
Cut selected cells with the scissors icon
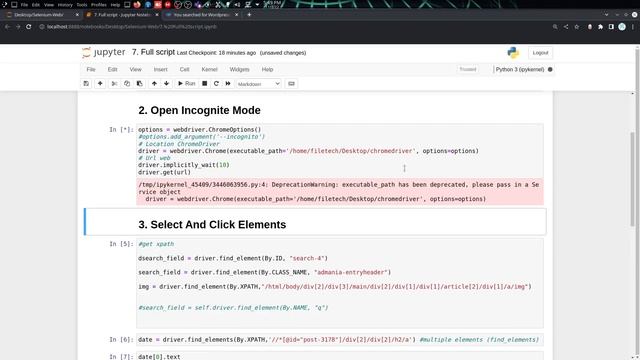(x=114, y=84)
